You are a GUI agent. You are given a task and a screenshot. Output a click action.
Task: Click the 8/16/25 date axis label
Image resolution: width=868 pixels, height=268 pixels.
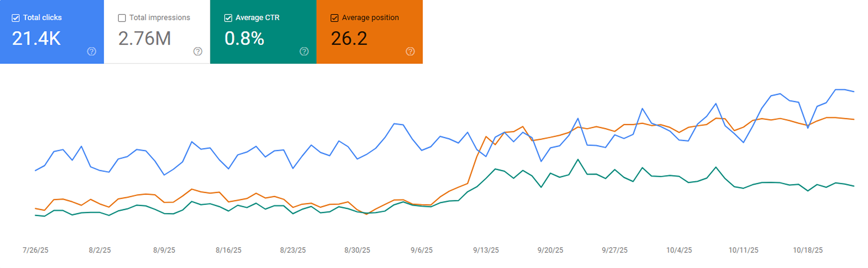229,250
